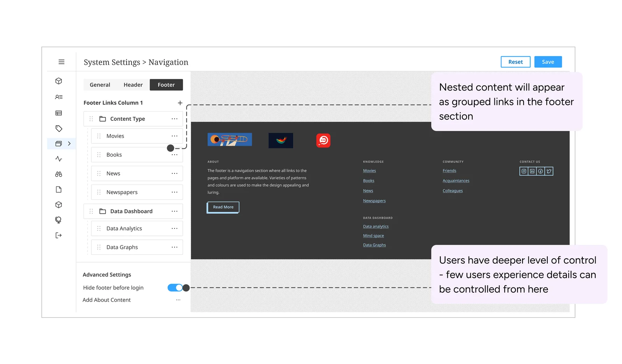The image size is (622, 364).
Task: Select the Footer tab
Action: point(166,85)
